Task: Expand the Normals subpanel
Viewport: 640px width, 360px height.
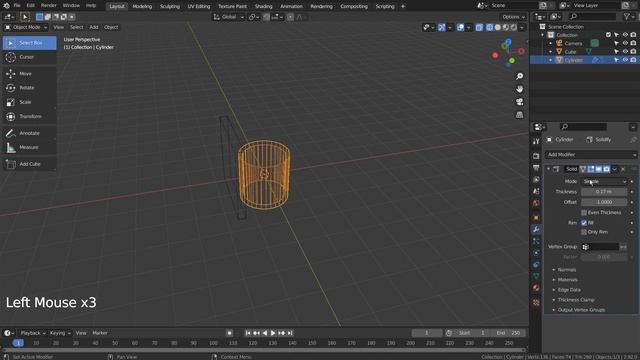Action: [567, 270]
